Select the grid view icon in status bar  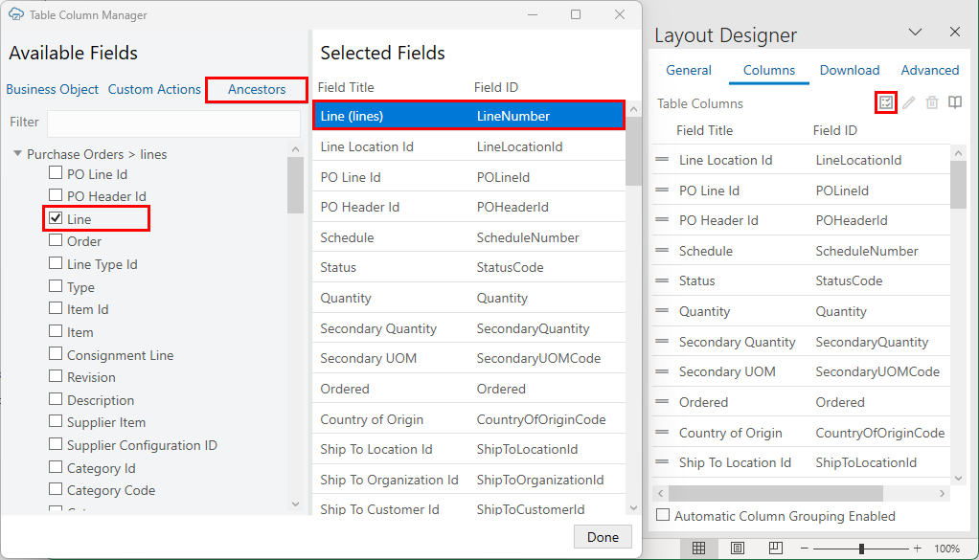tap(699, 548)
